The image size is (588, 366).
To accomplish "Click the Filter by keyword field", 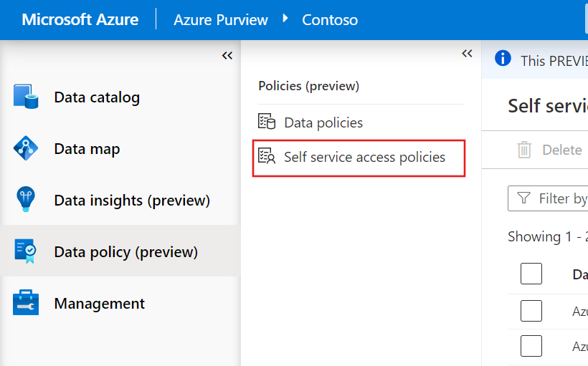I will [x=559, y=198].
